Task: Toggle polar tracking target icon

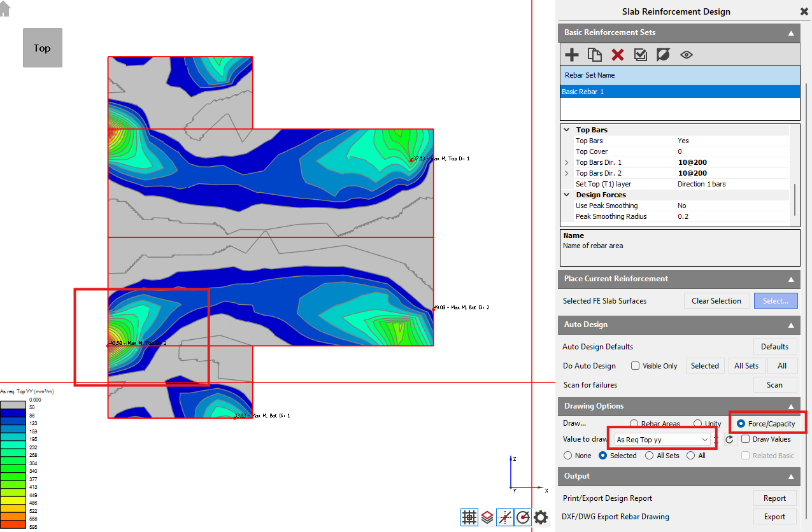Action: coord(523,517)
